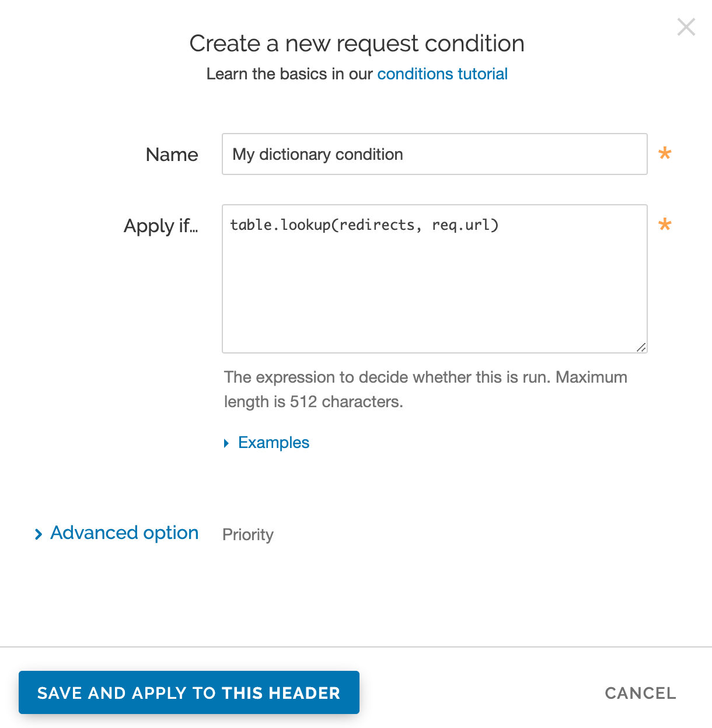
Task: Click the resize grip of the expression textarea
Action: click(641, 346)
